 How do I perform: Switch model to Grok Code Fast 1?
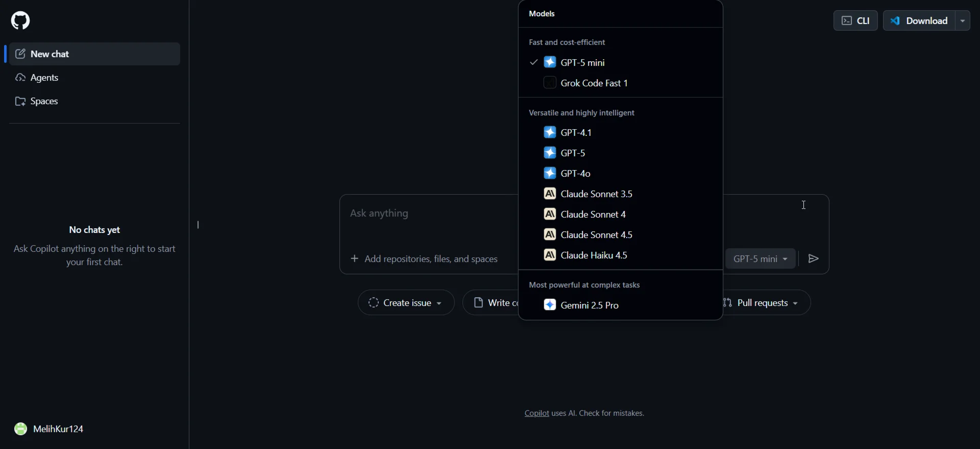(x=621, y=83)
